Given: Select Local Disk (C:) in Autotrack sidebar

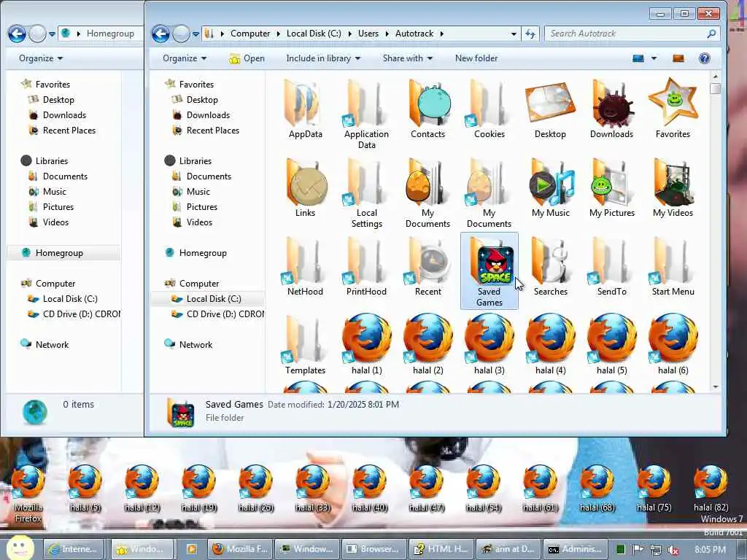Looking at the screenshot, I should (x=208, y=298).
